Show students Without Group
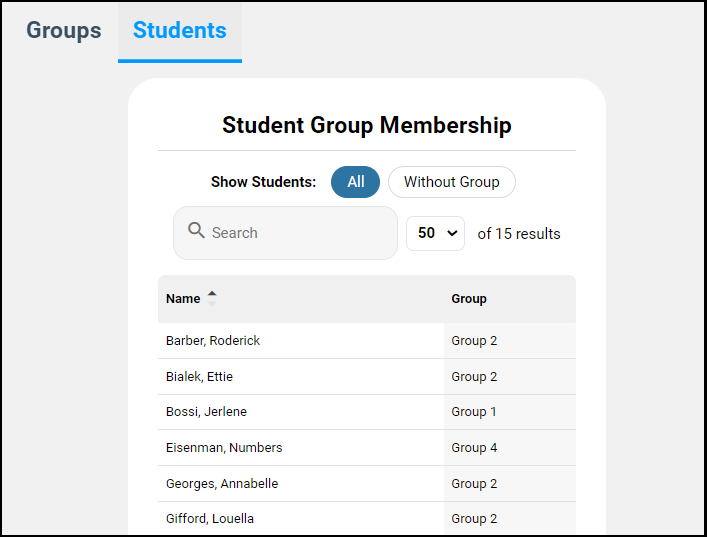The image size is (707, 537). pos(451,182)
